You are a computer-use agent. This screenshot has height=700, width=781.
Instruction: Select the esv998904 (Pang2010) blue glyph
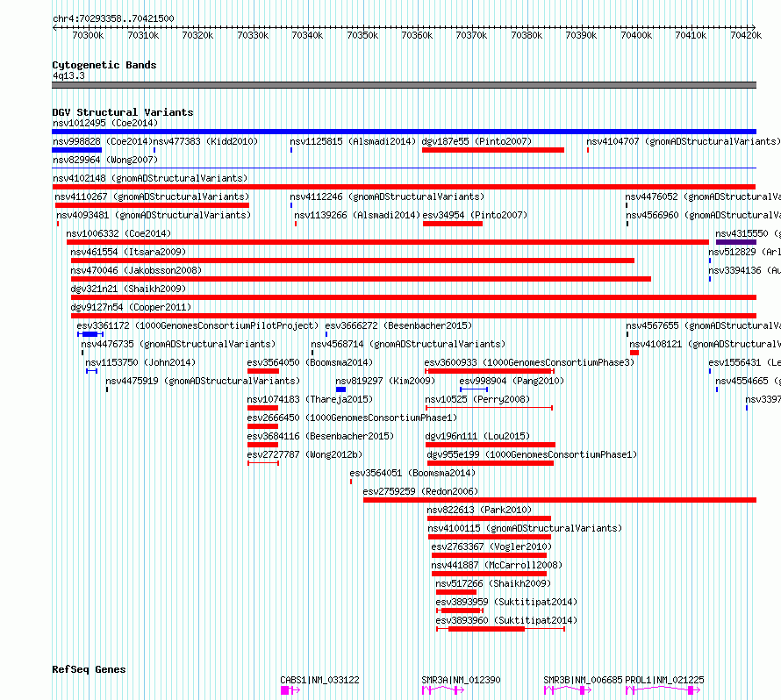[474, 389]
